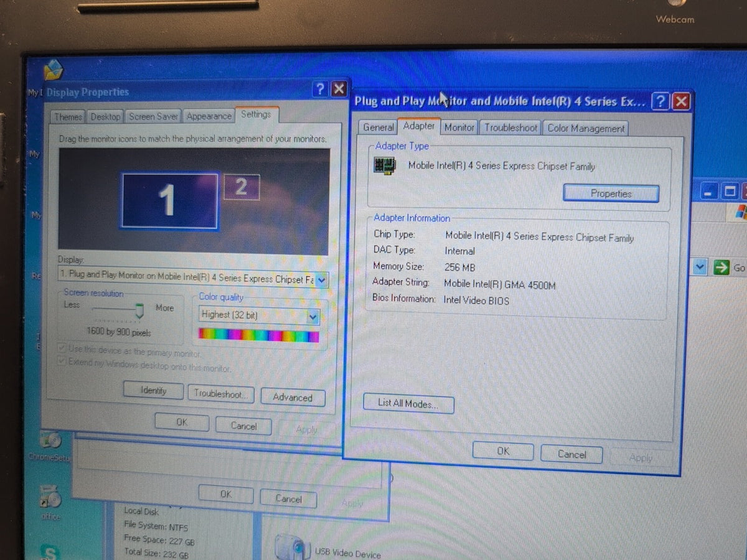The width and height of the screenshot is (747, 560).
Task: Click the Free Space: 227 GB text
Action: coord(159,540)
